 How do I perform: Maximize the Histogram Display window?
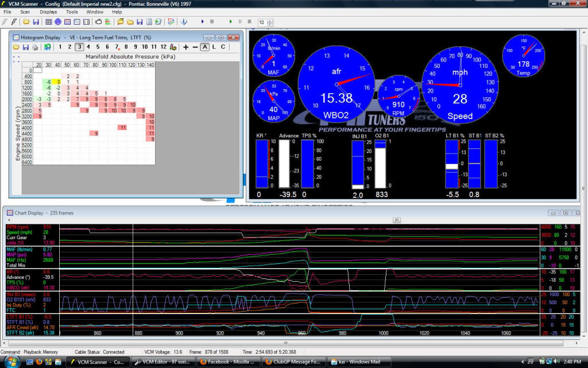[221, 37]
